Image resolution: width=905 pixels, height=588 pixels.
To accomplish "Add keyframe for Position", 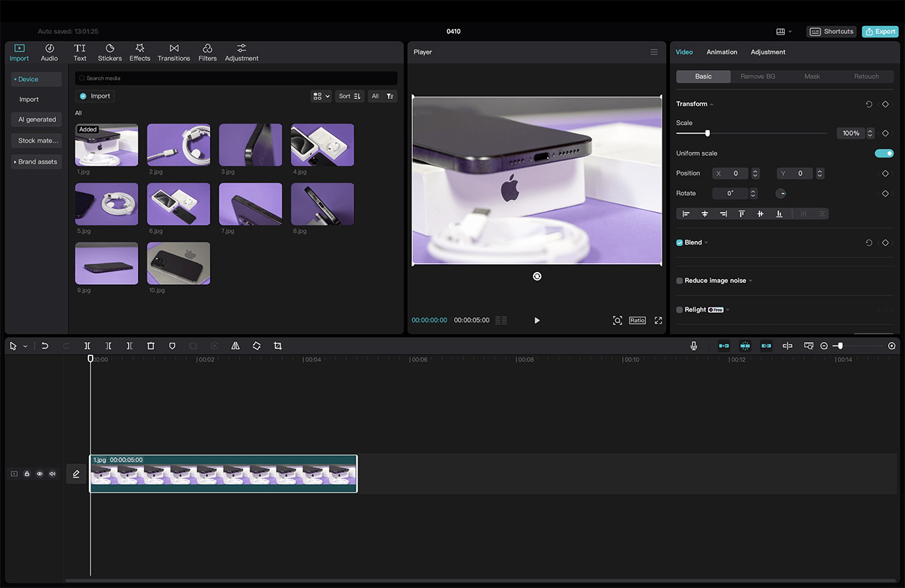I will [885, 173].
